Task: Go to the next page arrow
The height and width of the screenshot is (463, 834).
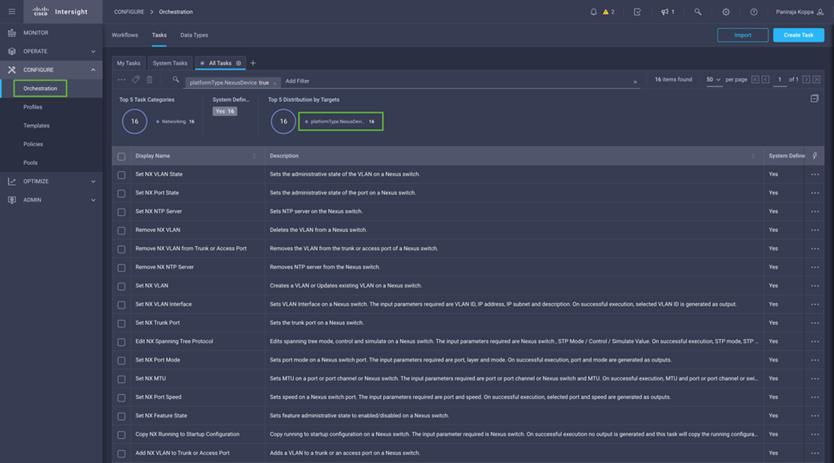Action: click(806, 80)
